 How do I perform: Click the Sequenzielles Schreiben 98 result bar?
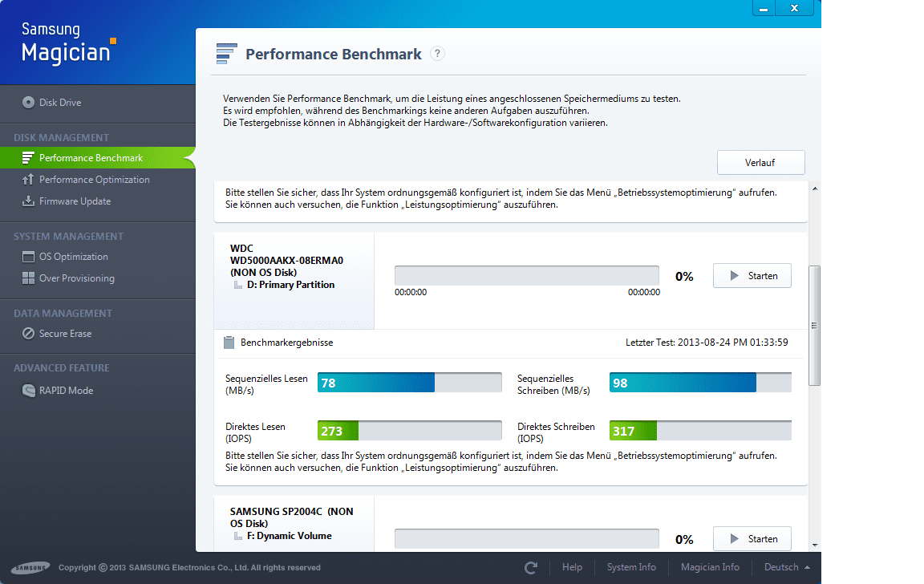(x=700, y=383)
